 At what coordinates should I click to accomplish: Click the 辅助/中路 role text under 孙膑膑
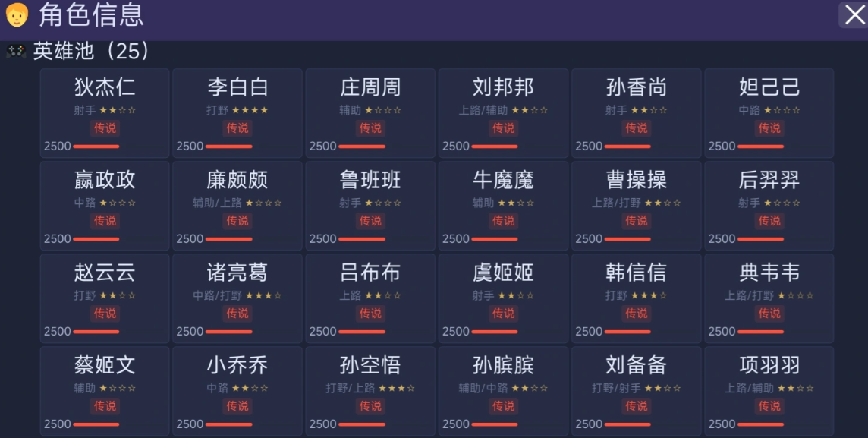click(x=483, y=388)
